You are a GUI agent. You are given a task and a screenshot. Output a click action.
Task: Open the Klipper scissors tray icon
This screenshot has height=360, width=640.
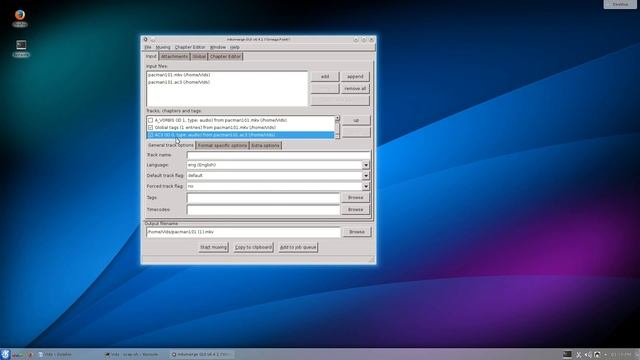click(578, 355)
